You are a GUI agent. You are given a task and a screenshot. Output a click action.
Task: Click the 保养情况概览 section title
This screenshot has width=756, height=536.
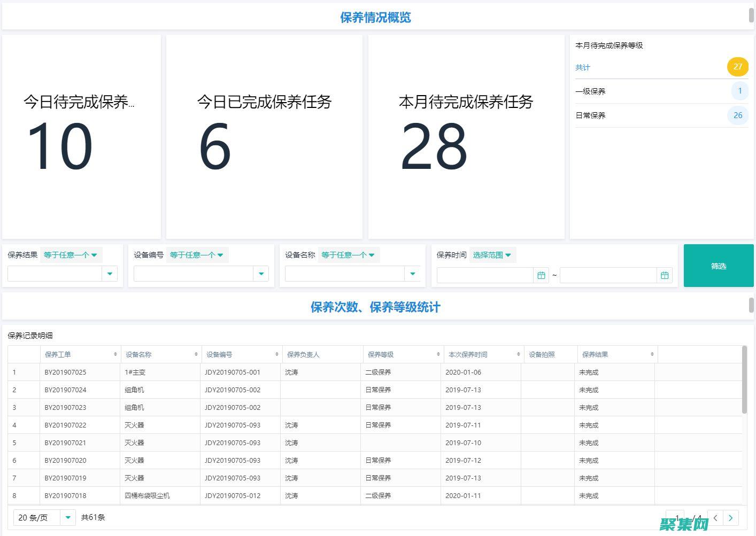tap(375, 17)
